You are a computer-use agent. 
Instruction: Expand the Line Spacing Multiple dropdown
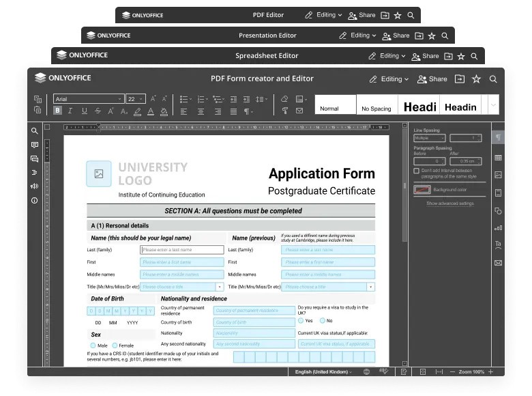(430, 138)
